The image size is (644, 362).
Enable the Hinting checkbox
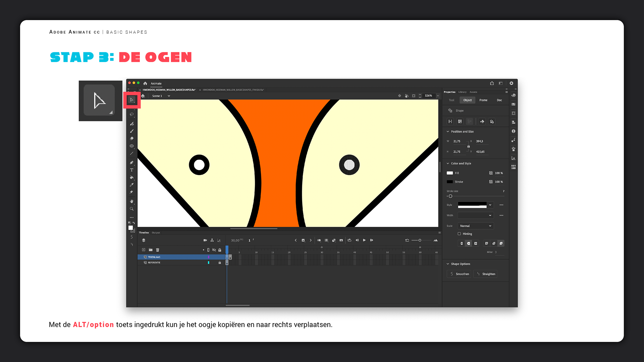coord(459,234)
